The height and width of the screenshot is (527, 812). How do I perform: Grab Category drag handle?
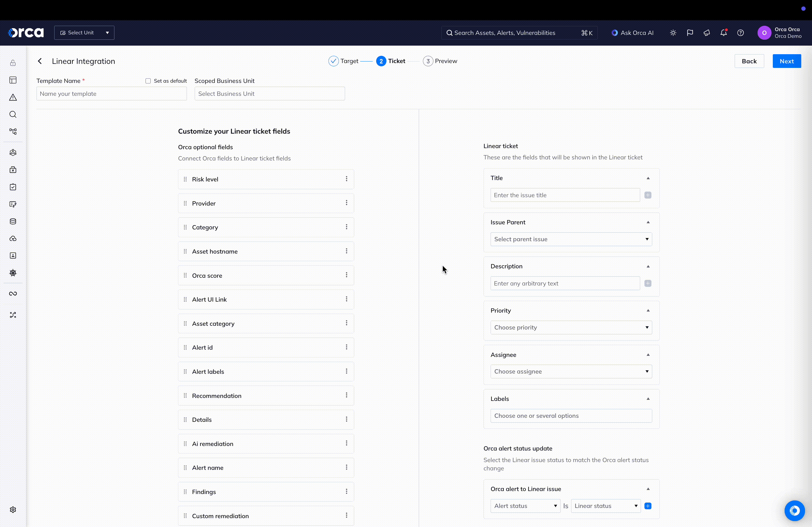tap(185, 227)
